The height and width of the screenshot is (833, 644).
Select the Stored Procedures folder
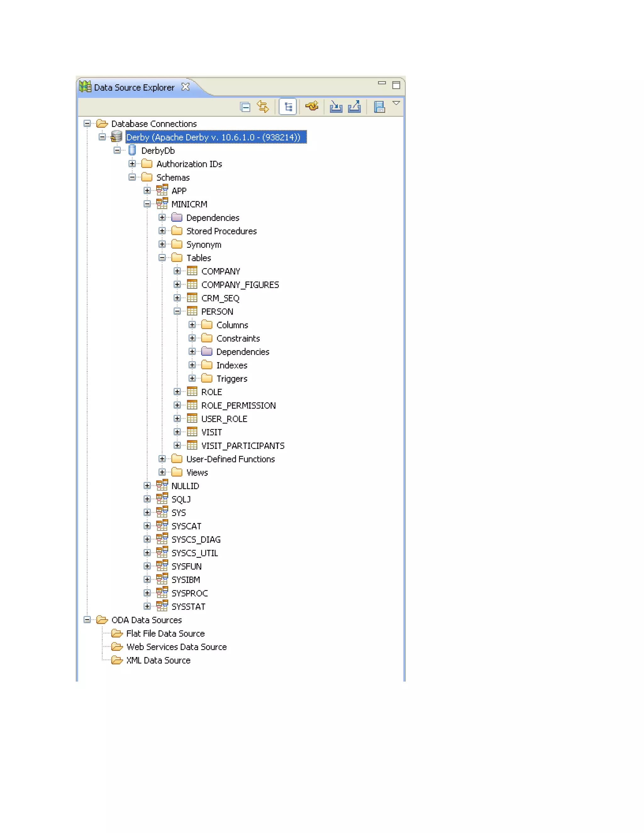[x=221, y=231]
